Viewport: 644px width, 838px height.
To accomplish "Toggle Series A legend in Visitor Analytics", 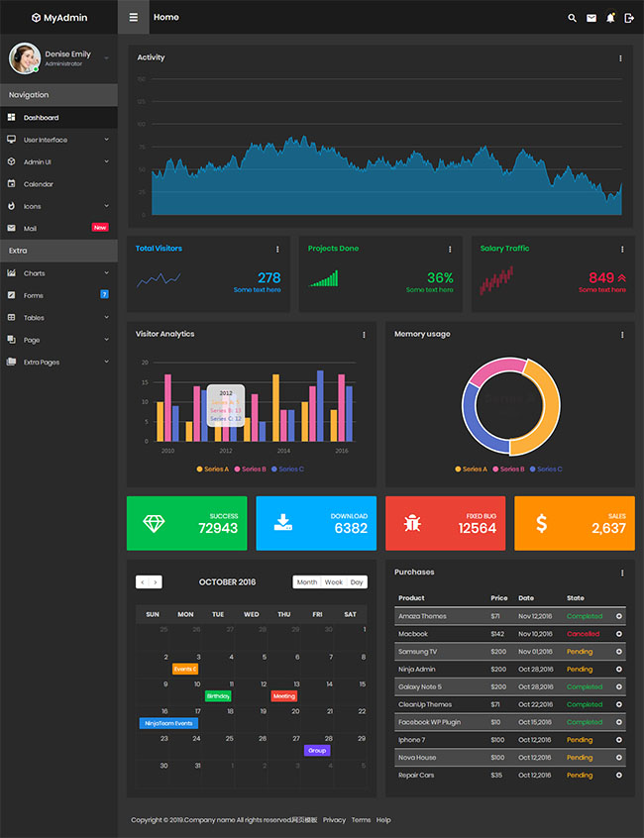I will pyautogui.click(x=213, y=469).
